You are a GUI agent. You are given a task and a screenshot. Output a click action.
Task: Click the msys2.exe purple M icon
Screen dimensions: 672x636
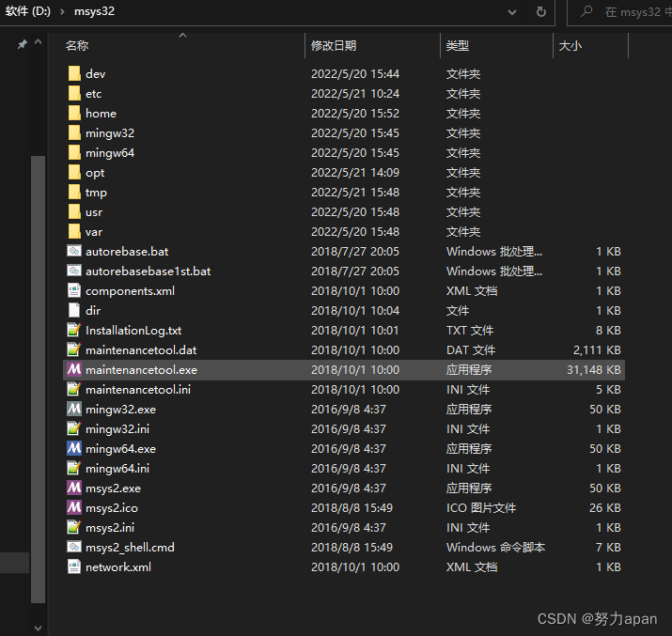pyautogui.click(x=74, y=488)
